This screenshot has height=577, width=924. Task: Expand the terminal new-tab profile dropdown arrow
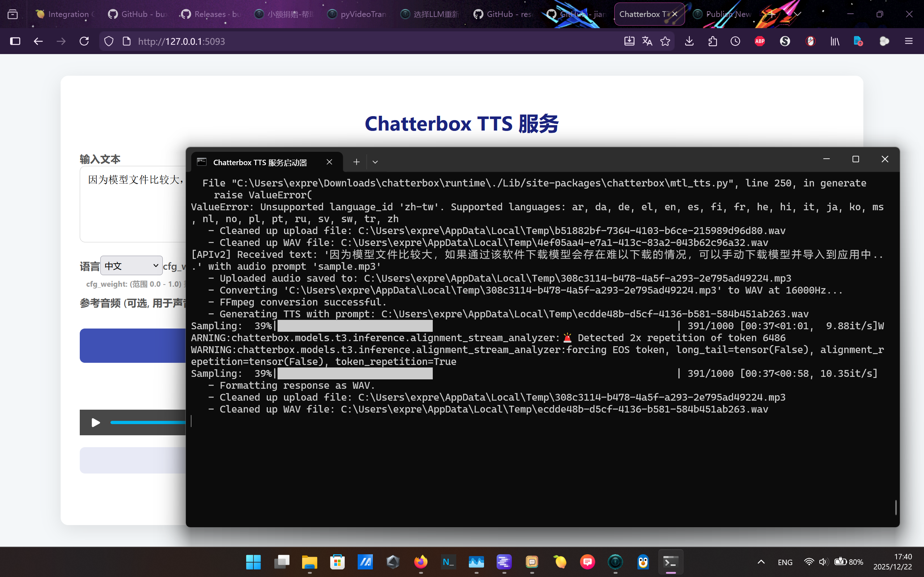(x=375, y=162)
